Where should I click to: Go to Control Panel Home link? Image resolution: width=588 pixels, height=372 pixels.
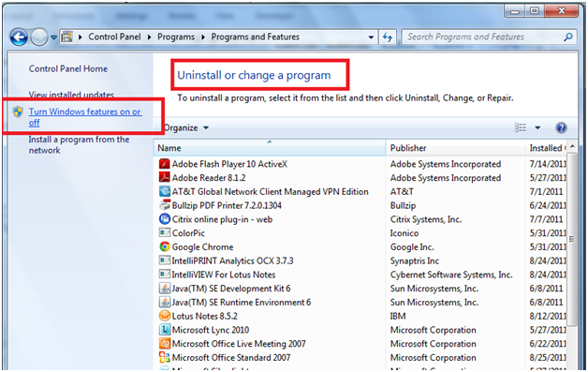(x=68, y=68)
